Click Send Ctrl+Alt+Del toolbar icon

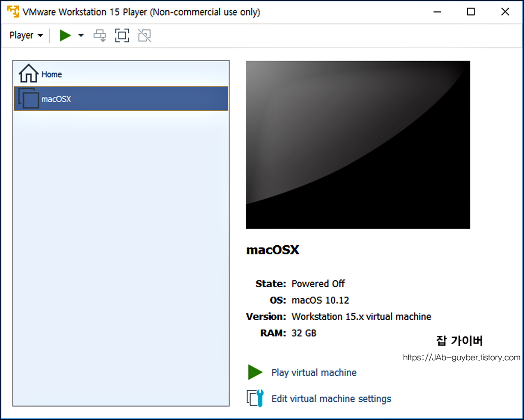pos(100,36)
